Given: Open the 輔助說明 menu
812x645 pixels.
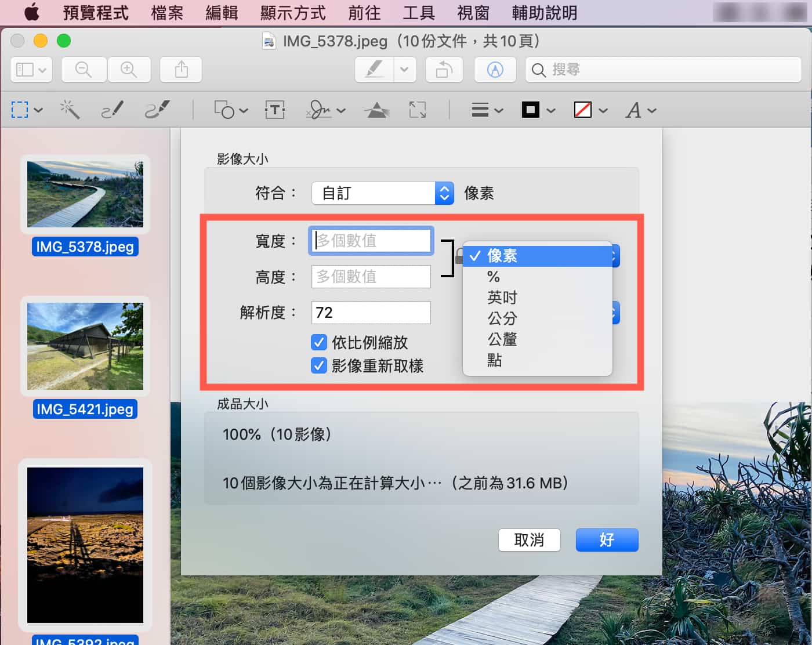Looking at the screenshot, I should pos(545,12).
